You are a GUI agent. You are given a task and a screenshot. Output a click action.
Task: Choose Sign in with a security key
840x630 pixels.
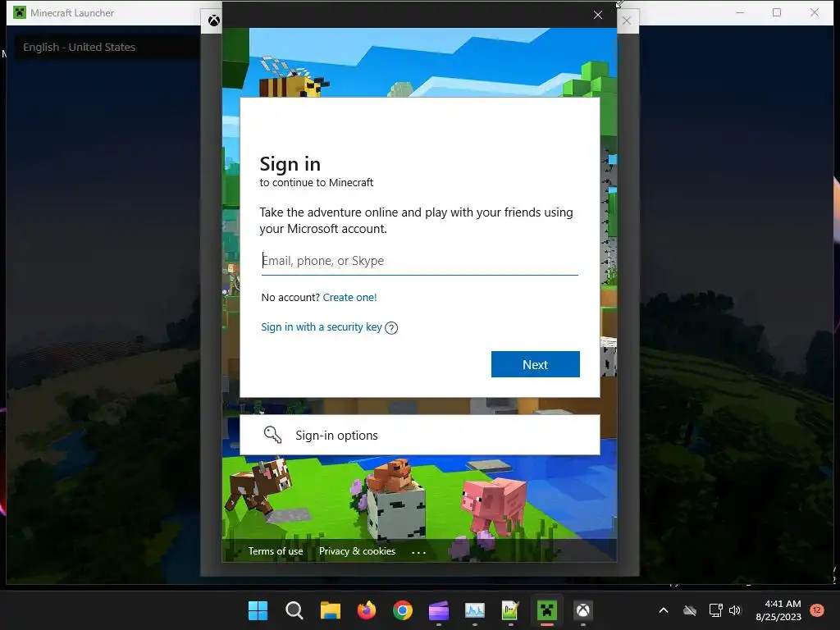(x=322, y=327)
